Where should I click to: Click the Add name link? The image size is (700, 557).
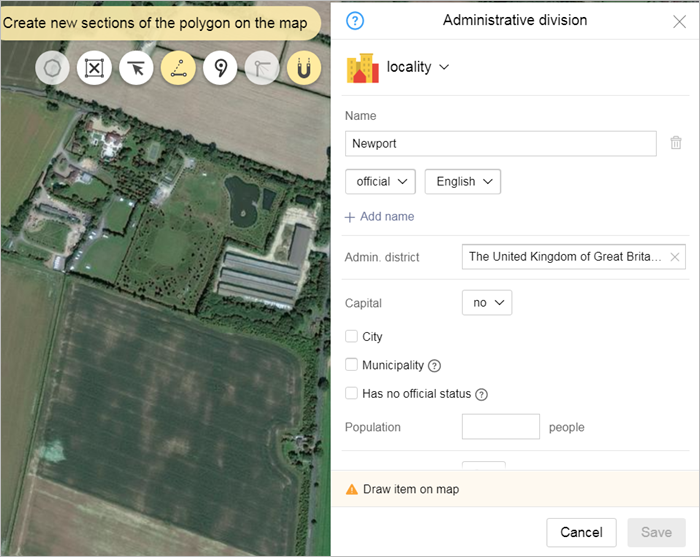pyautogui.click(x=379, y=217)
